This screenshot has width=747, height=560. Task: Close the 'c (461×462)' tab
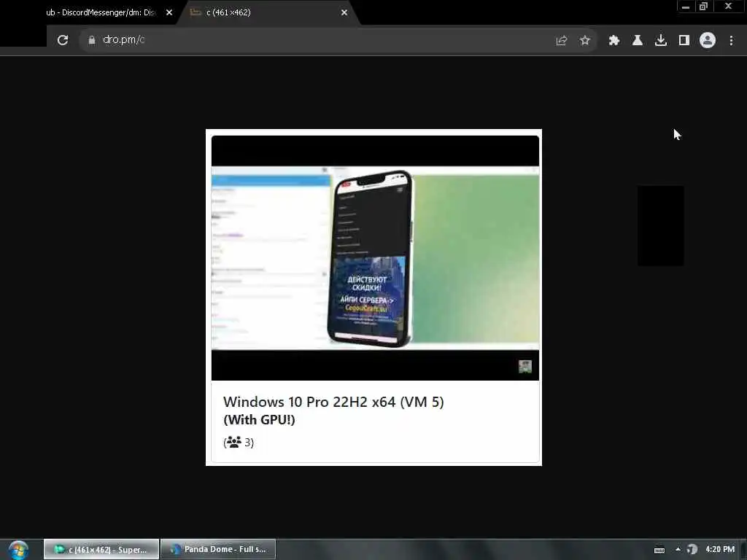[344, 13]
